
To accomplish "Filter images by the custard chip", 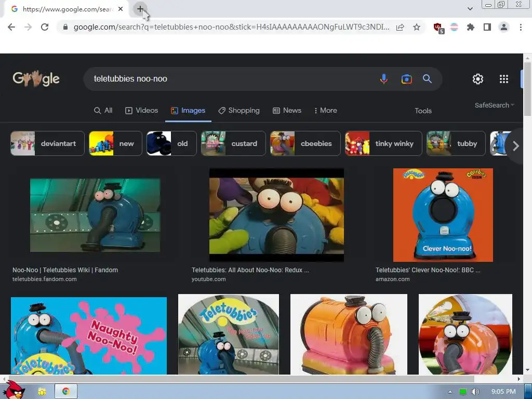I will tap(233, 143).
